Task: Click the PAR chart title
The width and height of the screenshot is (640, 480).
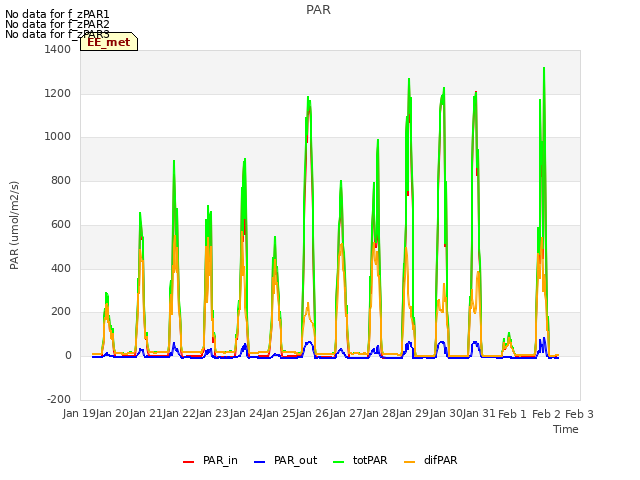Action: pos(318,10)
